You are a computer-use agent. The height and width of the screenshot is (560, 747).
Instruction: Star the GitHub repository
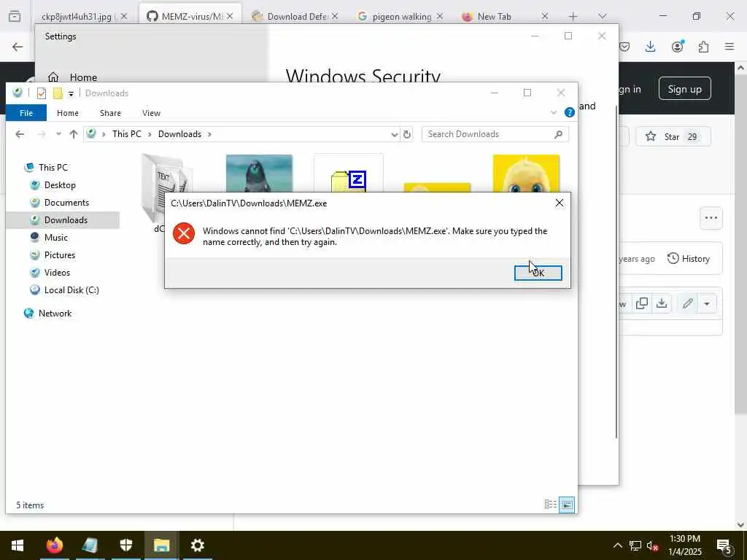(673, 136)
